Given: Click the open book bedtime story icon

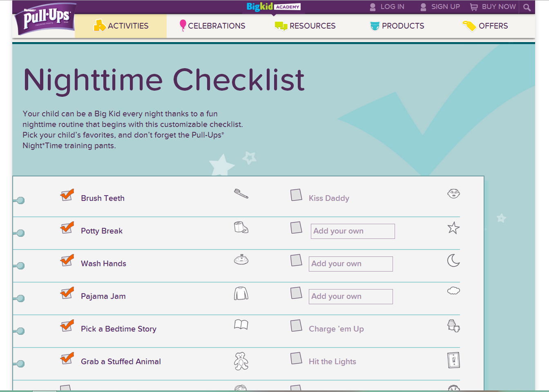Looking at the screenshot, I should [241, 325].
